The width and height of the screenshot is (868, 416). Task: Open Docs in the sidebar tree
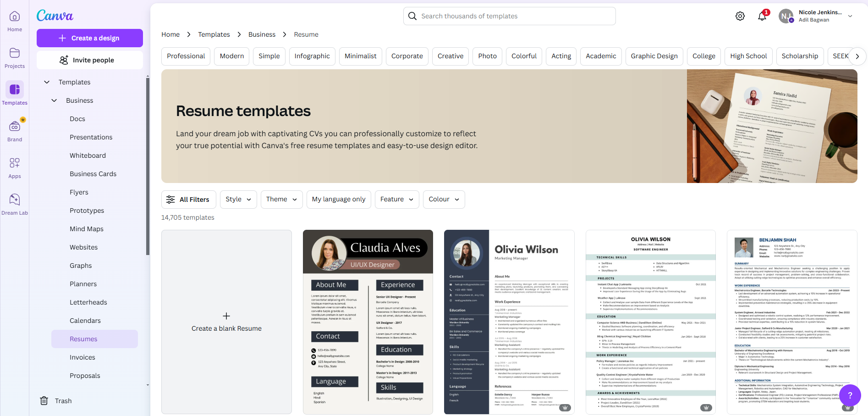pos(77,119)
